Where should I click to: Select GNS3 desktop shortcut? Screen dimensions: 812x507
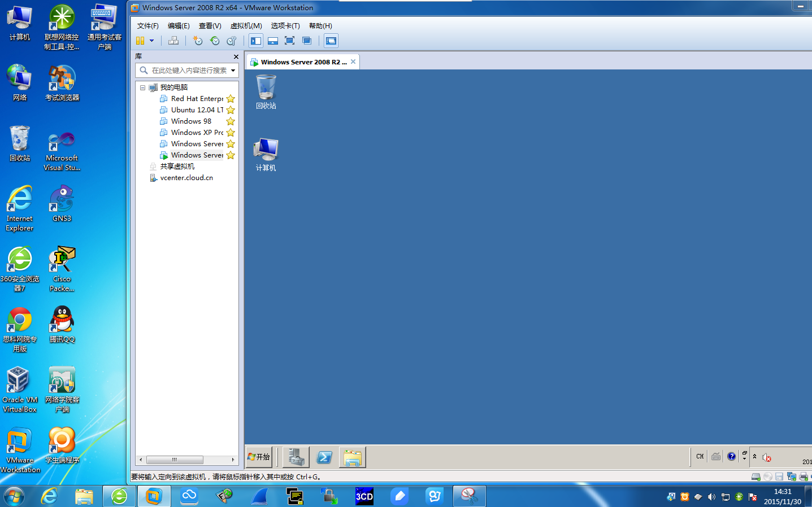coord(62,203)
